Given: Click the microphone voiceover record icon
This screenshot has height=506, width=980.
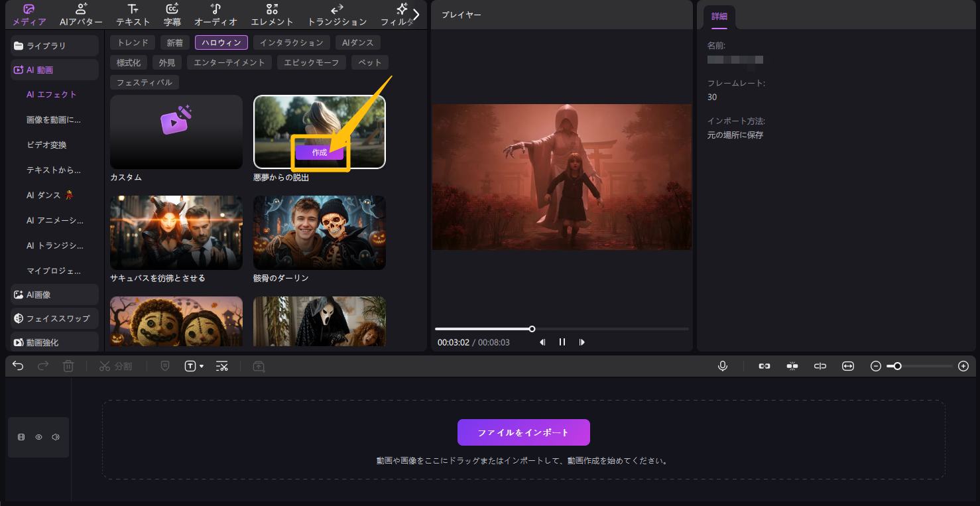Looking at the screenshot, I should tap(723, 366).
